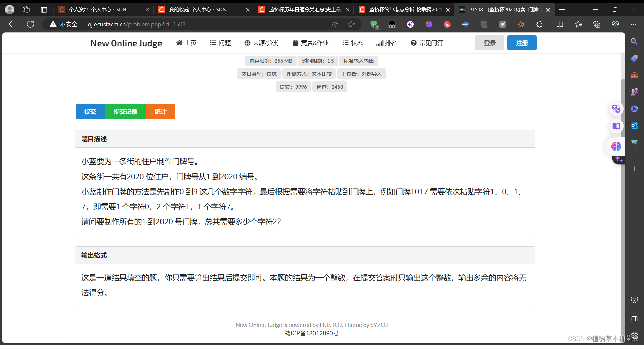The image size is (644, 345).
Task: Click 上传者: 外部导入 label
Action: point(362,74)
